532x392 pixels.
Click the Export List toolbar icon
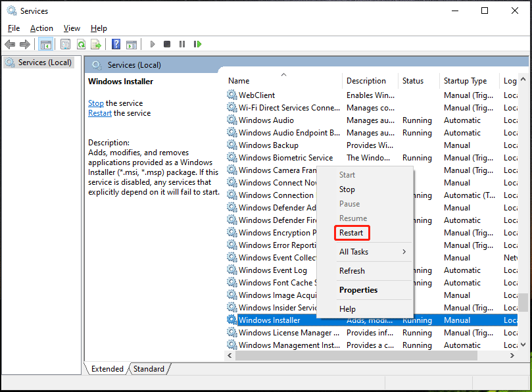point(96,44)
